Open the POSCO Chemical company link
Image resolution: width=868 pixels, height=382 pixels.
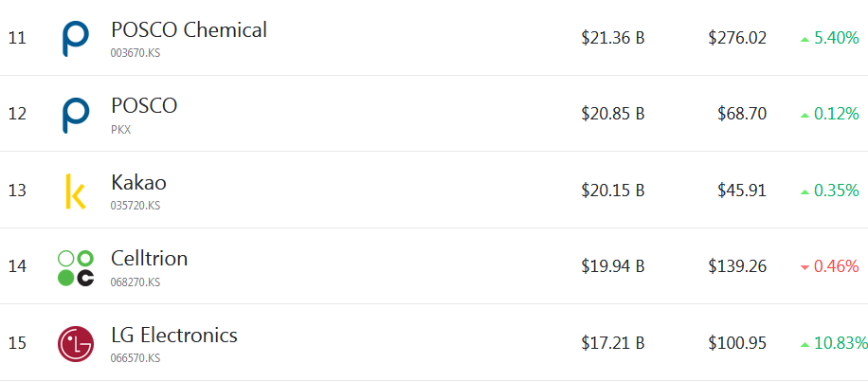pos(189,29)
